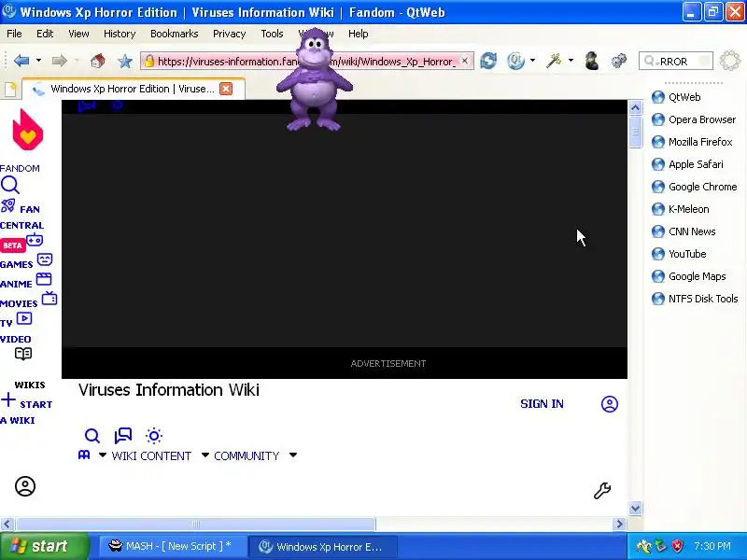Click the QtWeb globe toolbar icon
This screenshot has height=560, width=747.
tap(515, 61)
